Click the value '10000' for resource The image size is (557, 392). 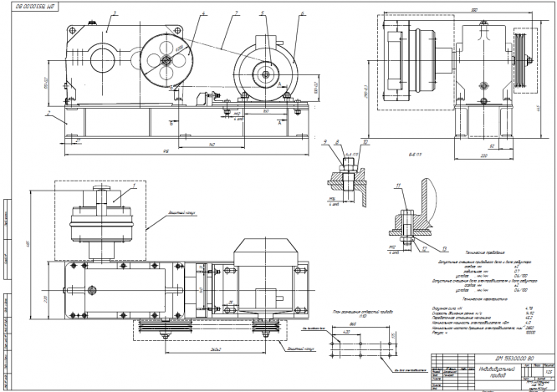pyautogui.click(x=529, y=333)
